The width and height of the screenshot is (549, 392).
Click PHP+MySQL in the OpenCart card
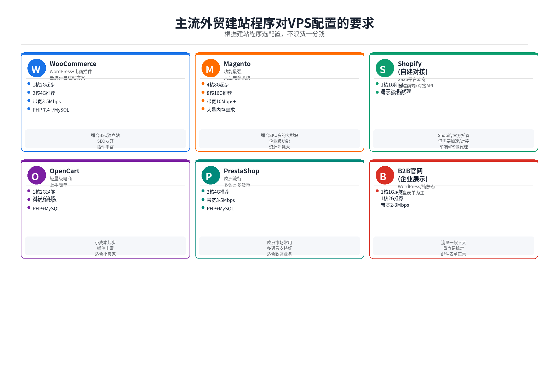coord(46,209)
